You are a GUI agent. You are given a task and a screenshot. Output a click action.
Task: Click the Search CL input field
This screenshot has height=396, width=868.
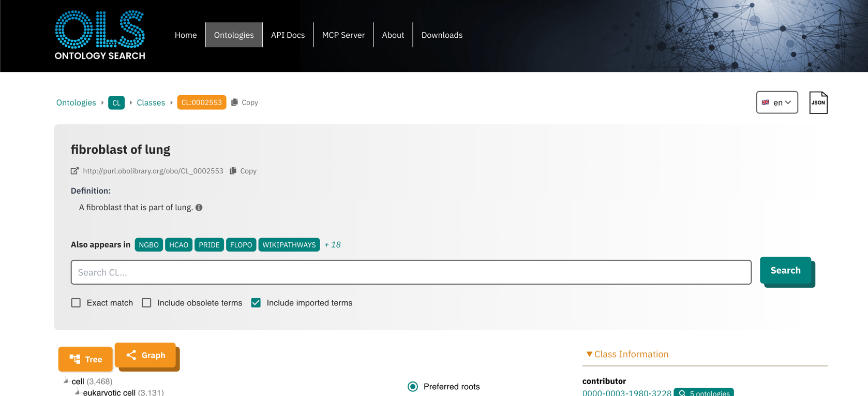[x=411, y=272]
